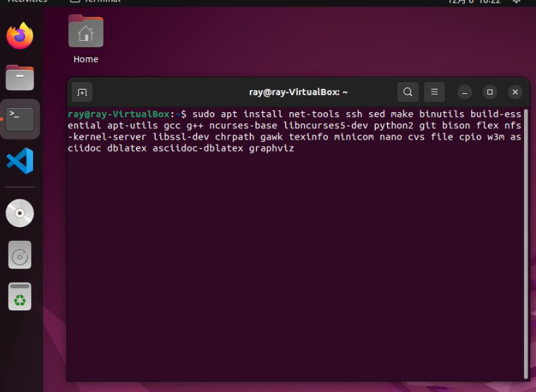The height and width of the screenshot is (392, 536).
Task: Minimize the terminal window
Action: click(465, 92)
